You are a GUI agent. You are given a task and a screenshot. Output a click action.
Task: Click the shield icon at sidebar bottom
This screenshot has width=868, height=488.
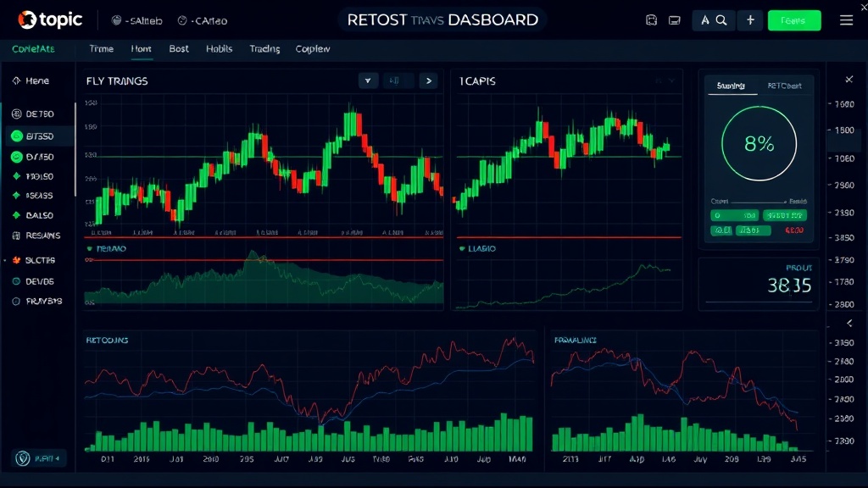click(23, 458)
